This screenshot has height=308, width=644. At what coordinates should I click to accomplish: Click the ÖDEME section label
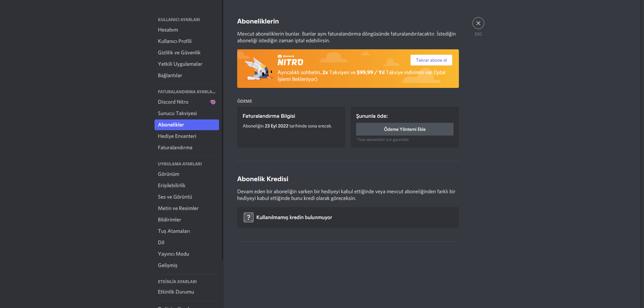(x=245, y=101)
